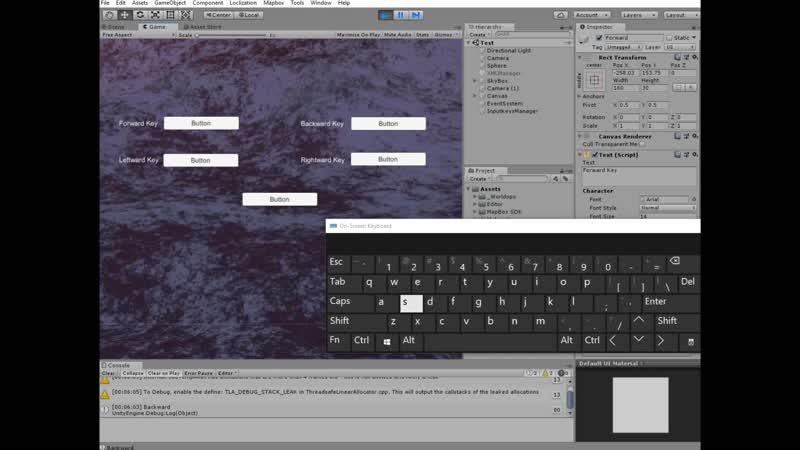
Task: Expand the Anchors foldout in Rect Transform
Action: (x=579, y=96)
